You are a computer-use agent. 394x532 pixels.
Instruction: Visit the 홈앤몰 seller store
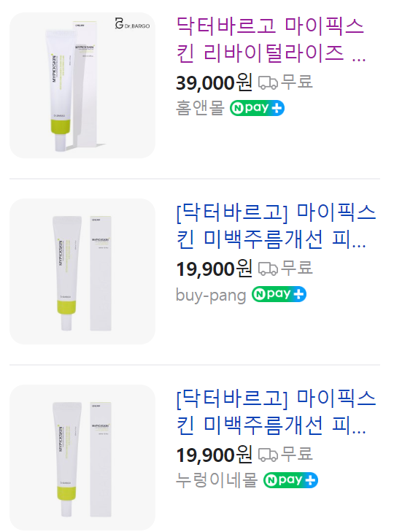click(200, 108)
